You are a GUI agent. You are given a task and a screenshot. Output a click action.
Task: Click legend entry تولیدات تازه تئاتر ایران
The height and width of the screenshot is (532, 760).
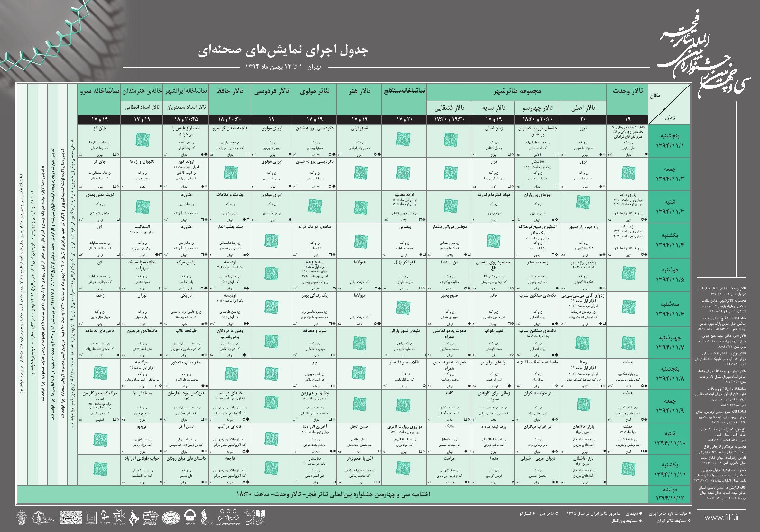pyautogui.click(x=670, y=513)
